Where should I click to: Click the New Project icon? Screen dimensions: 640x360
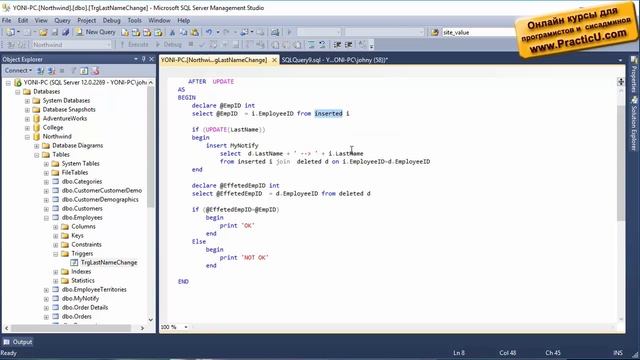pyautogui.click(x=10, y=32)
